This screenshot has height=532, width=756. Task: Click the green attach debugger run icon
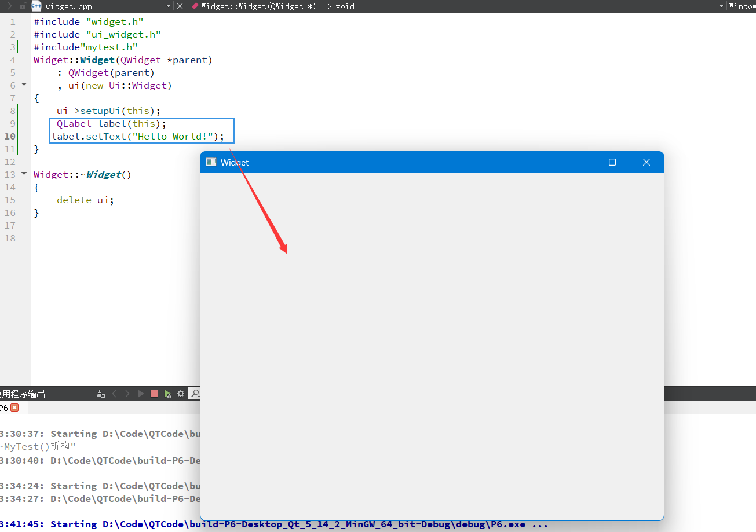click(x=167, y=394)
